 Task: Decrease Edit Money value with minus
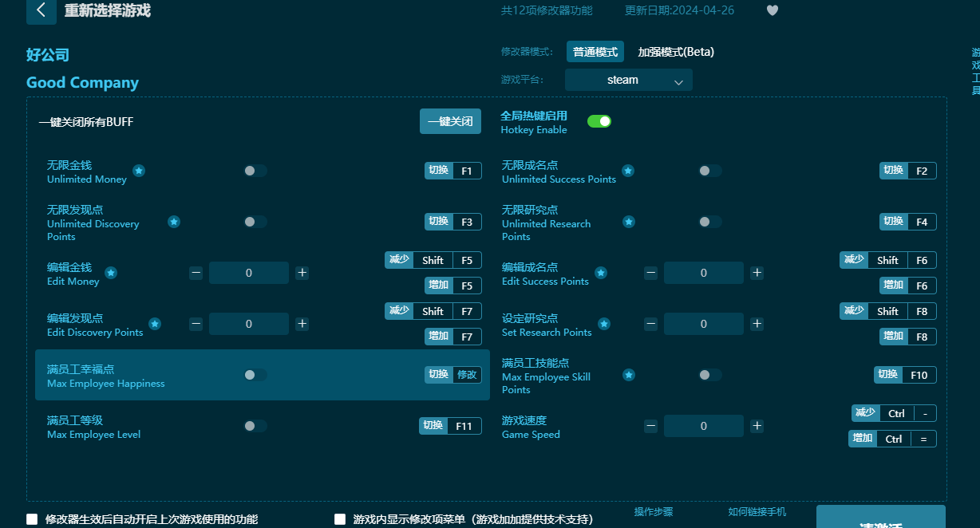[x=196, y=273]
